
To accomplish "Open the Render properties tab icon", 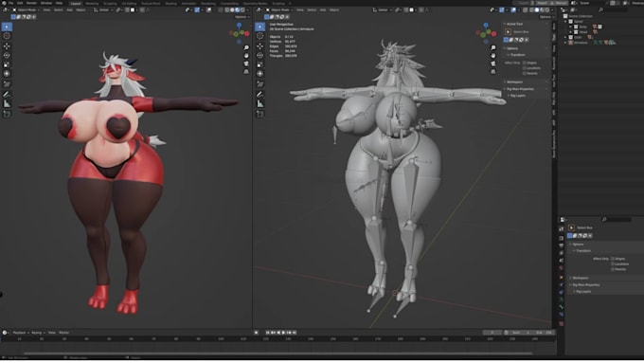I will pyautogui.click(x=561, y=238).
